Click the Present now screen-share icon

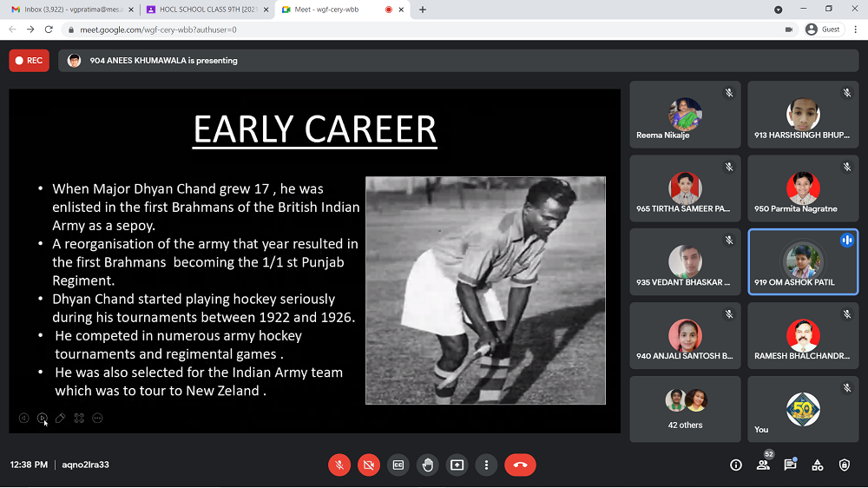[x=457, y=465]
